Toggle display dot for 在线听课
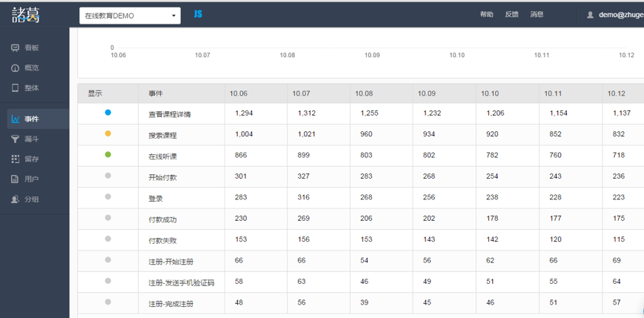 point(108,154)
